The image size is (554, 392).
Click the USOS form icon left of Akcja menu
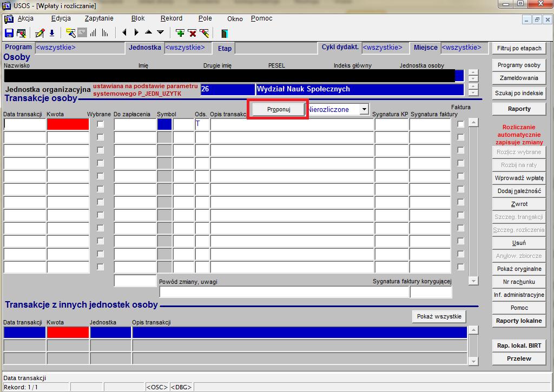[x=9, y=19]
